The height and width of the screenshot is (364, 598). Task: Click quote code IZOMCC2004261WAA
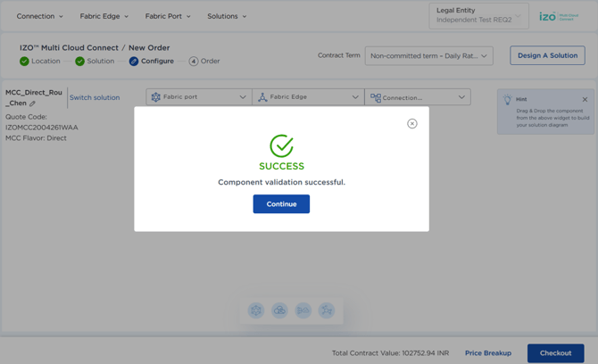pos(42,128)
